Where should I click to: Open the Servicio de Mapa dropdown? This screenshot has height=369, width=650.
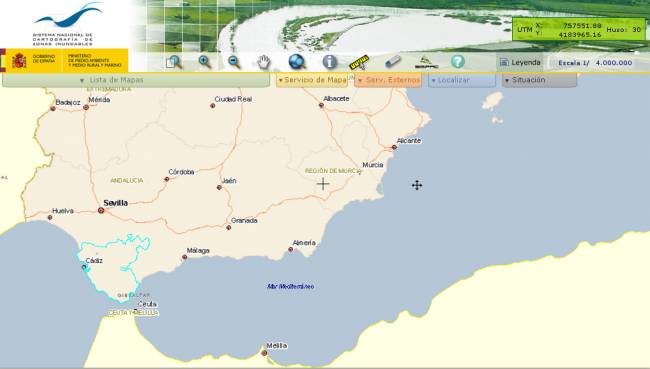pos(312,80)
